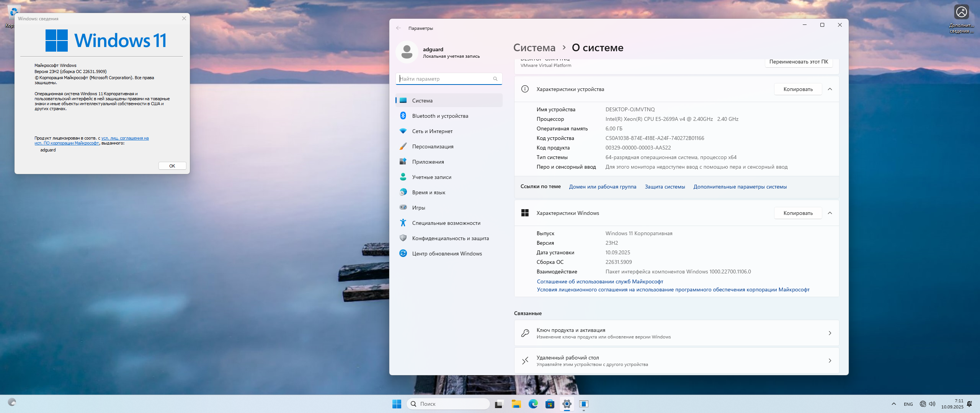Open Bluetooth и устройства section
The image size is (980, 413).
coord(449,116)
